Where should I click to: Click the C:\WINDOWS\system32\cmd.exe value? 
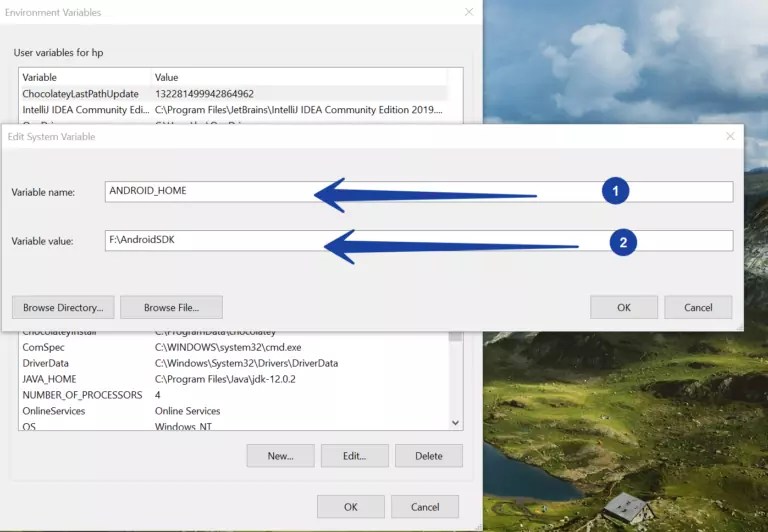point(228,347)
